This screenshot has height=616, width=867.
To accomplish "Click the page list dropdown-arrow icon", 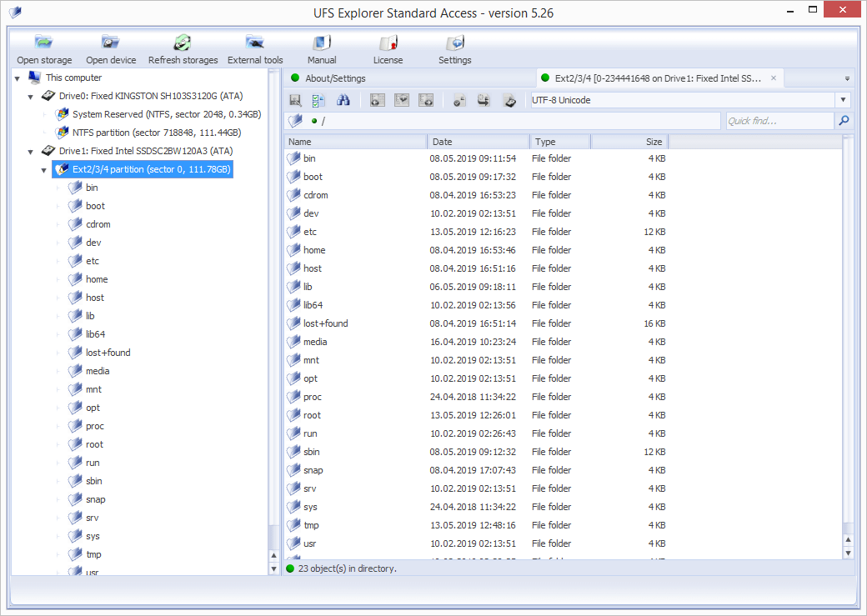I will pyautogui.click(x=402, y=100).
